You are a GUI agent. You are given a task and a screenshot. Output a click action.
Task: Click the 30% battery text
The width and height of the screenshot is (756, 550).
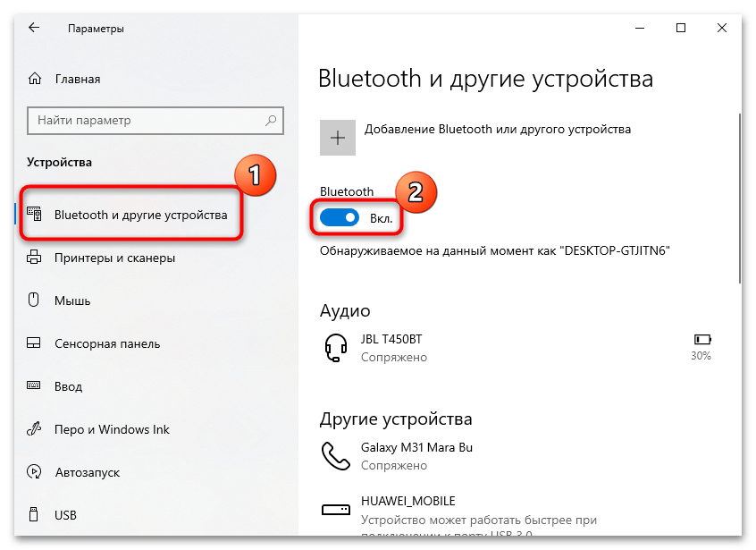[701, 356]
